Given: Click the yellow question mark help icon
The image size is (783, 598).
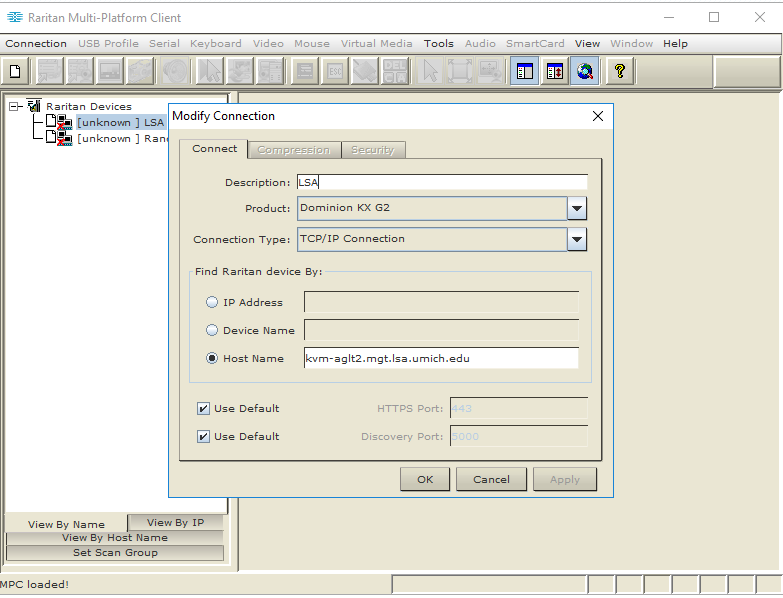Looking at the screenshot, I should tap(620, 71).
